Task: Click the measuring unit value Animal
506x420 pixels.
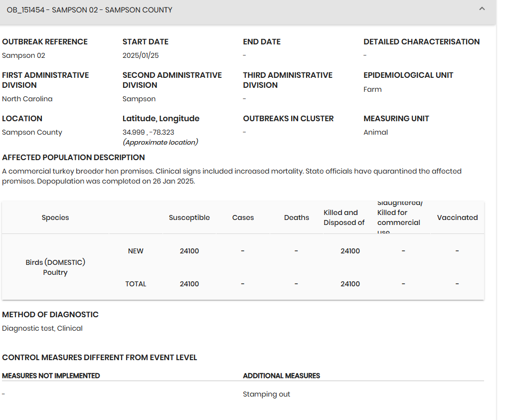Action: coord(375,132)
